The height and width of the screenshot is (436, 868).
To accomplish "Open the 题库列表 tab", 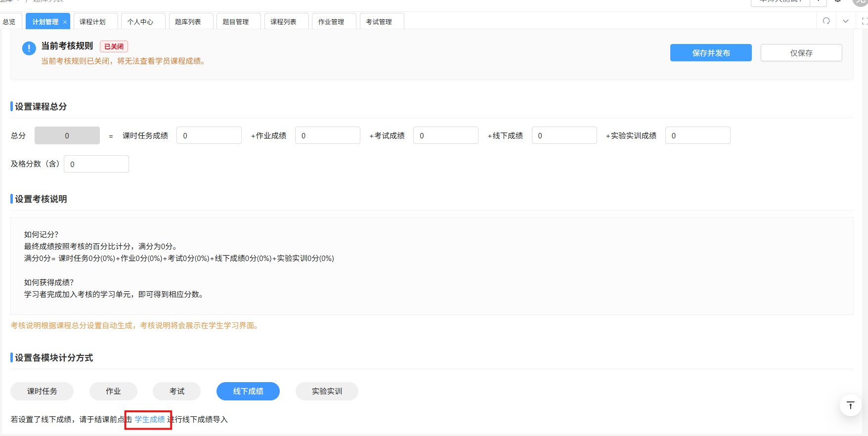I will (x=188, y=22).
